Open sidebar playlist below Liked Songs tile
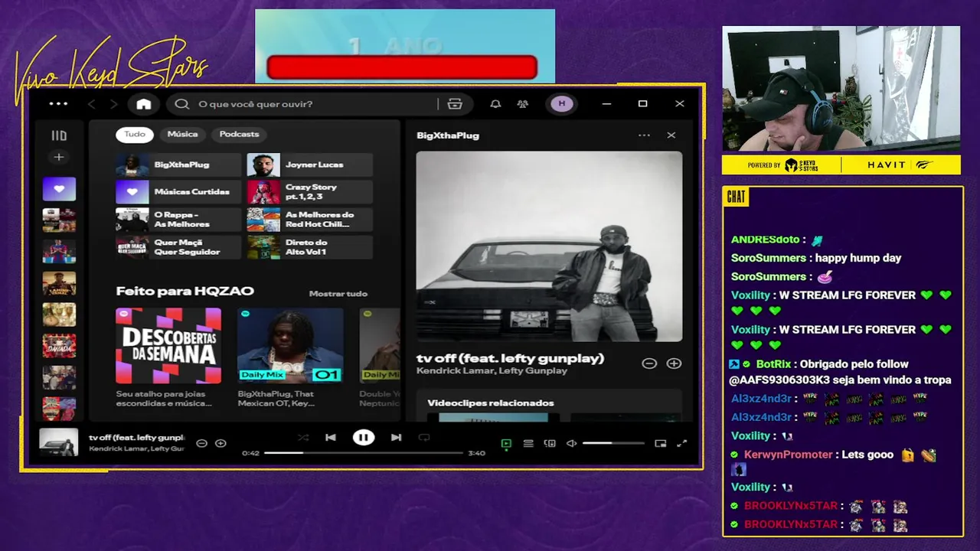Image resolution: width=980 pixels, height=551 pixels. (59, 220)
